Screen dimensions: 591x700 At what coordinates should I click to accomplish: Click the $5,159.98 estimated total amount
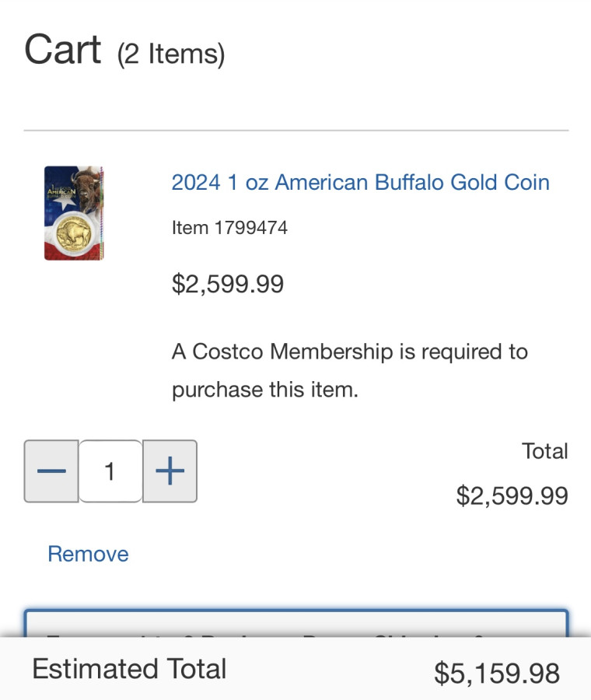tap(496, 673)
